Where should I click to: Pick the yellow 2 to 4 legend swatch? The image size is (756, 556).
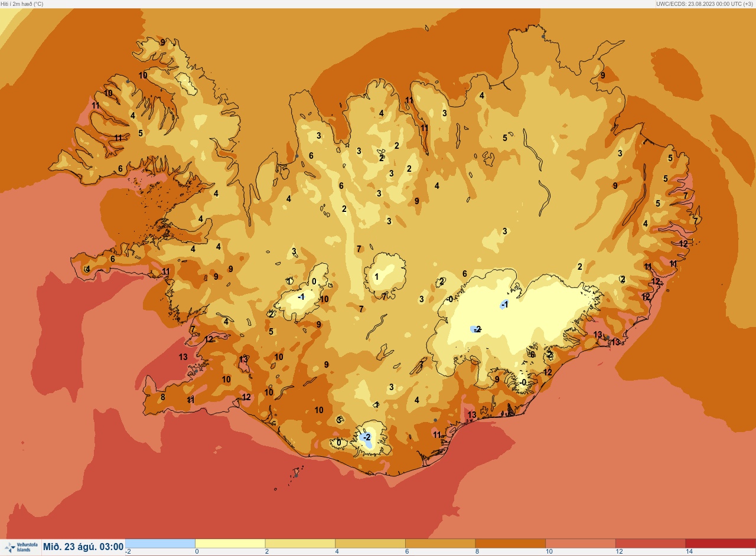[300, 543]
